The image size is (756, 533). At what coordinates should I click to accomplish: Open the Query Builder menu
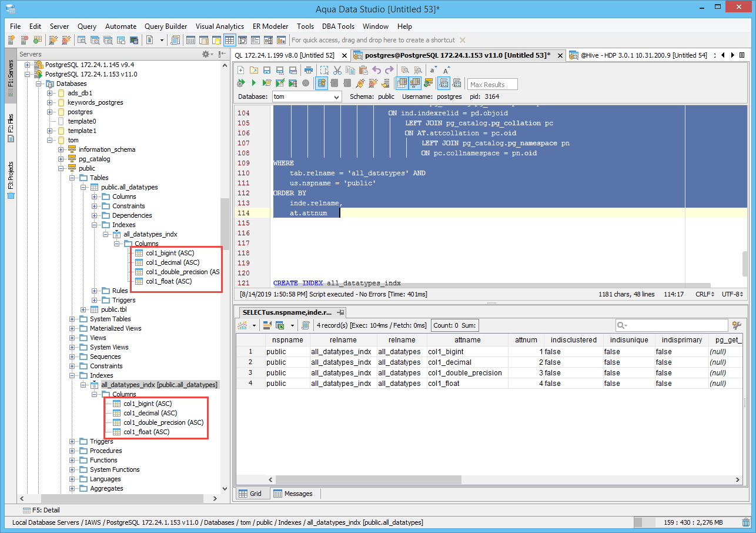pos(166,26)
